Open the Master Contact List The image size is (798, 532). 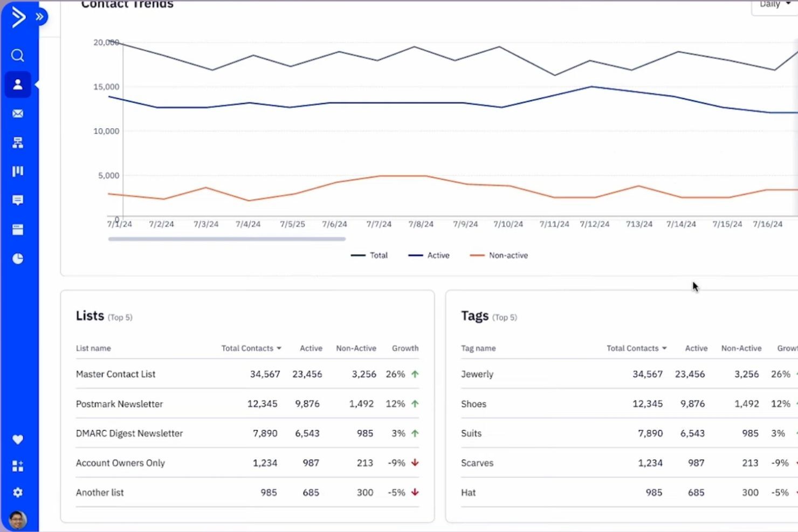pos(115,374)
